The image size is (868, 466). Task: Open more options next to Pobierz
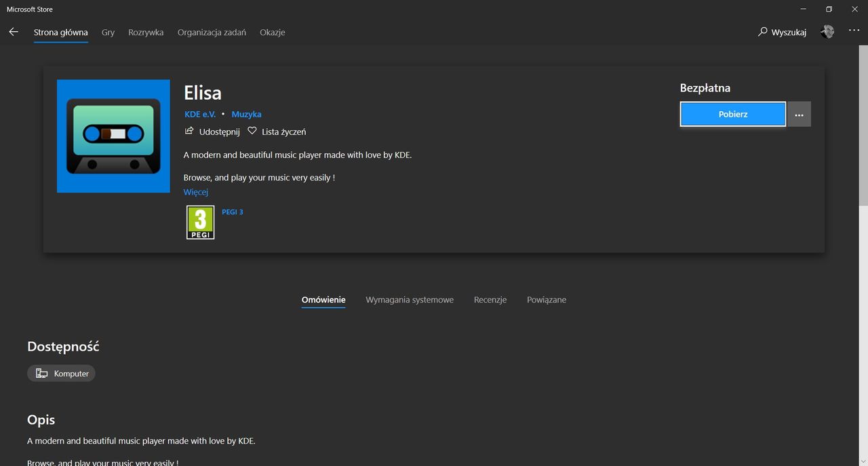tap(799, 115)
